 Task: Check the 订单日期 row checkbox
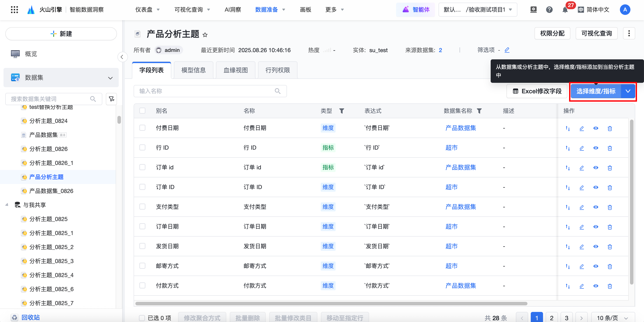tap(142, 226)
